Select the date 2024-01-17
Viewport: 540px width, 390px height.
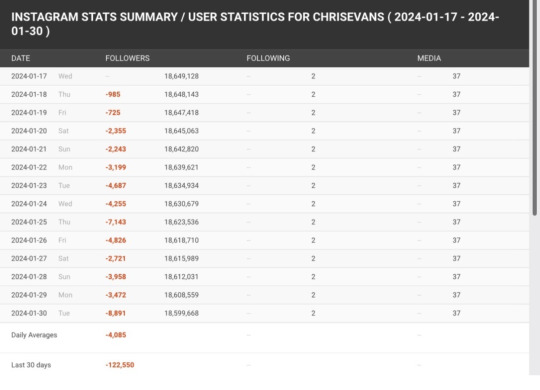29,76
